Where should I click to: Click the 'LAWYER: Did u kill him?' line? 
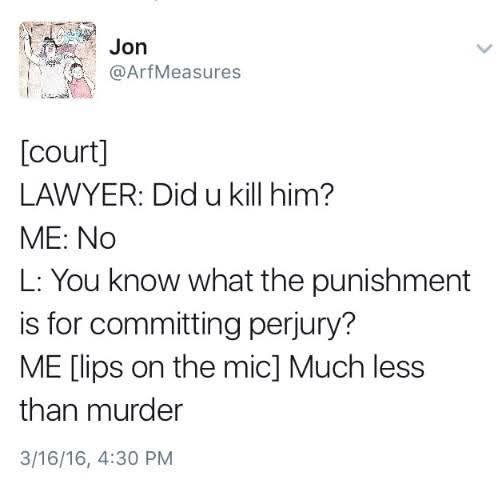tap(177, 195)
